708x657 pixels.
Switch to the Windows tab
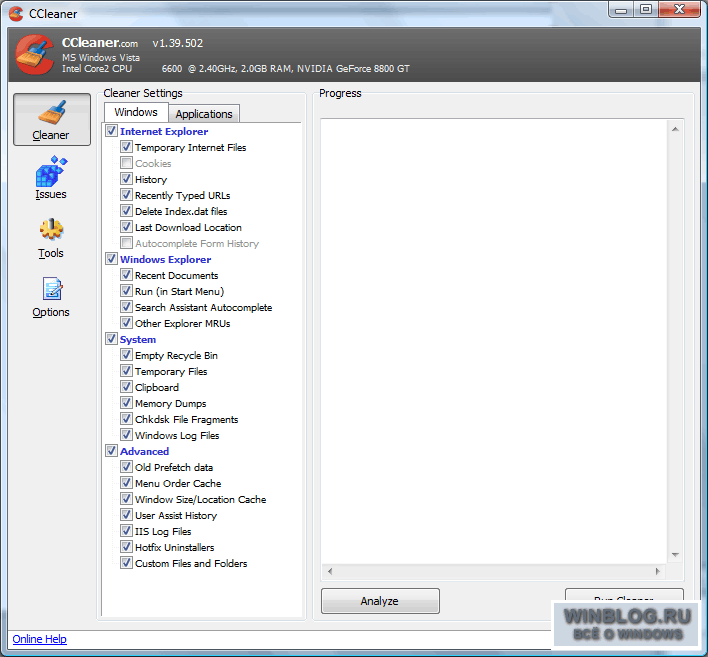(x=136, y=112)
